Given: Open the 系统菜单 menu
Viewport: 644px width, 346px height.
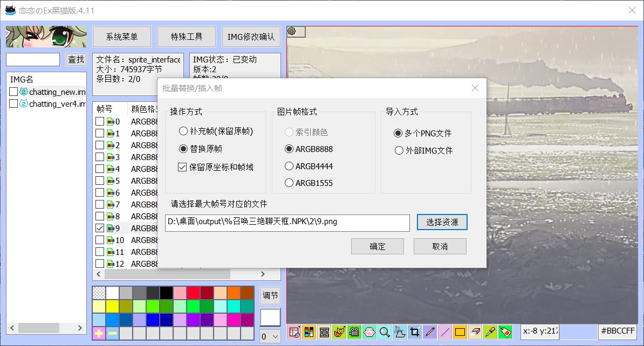Looking at the screenshot, I should (x=122, y=37).
